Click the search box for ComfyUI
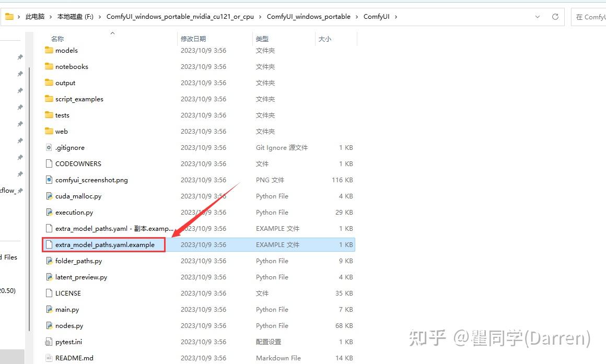 (589, 17)
